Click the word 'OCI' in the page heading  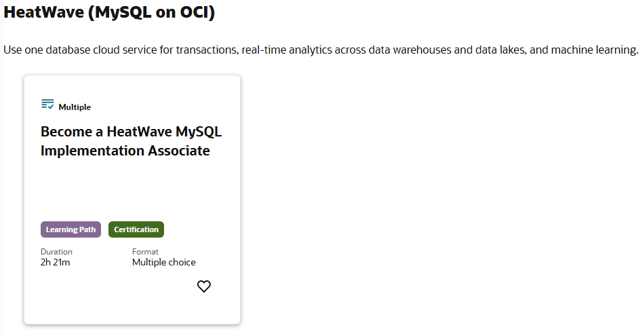pyautogui.click(x=195, y=13)
